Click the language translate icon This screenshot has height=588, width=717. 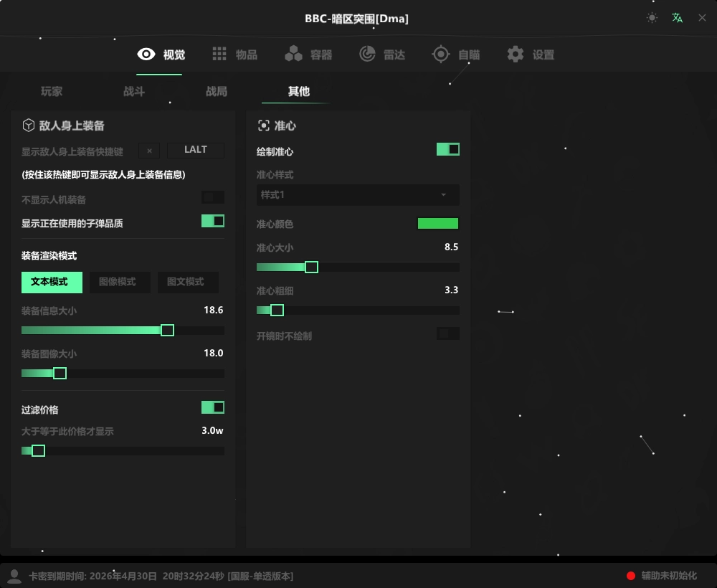(677, 18)
